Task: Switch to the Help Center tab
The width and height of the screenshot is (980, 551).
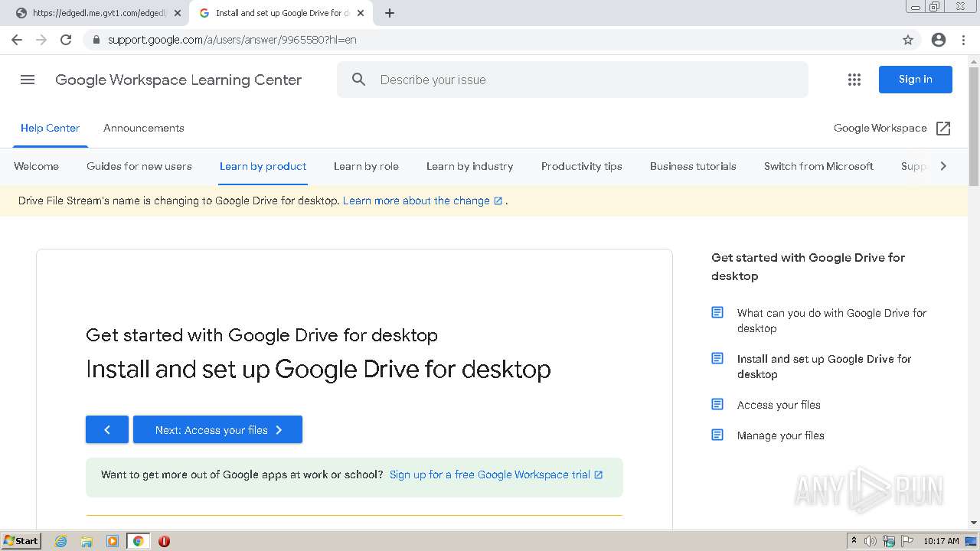Action: click(x=50, y=128)
